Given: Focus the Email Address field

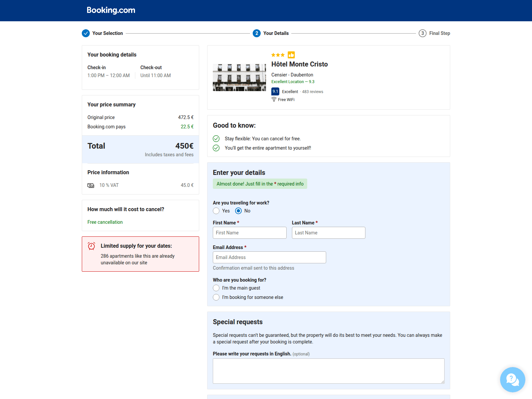Looking at the screenshot, I should coord(269,257).
